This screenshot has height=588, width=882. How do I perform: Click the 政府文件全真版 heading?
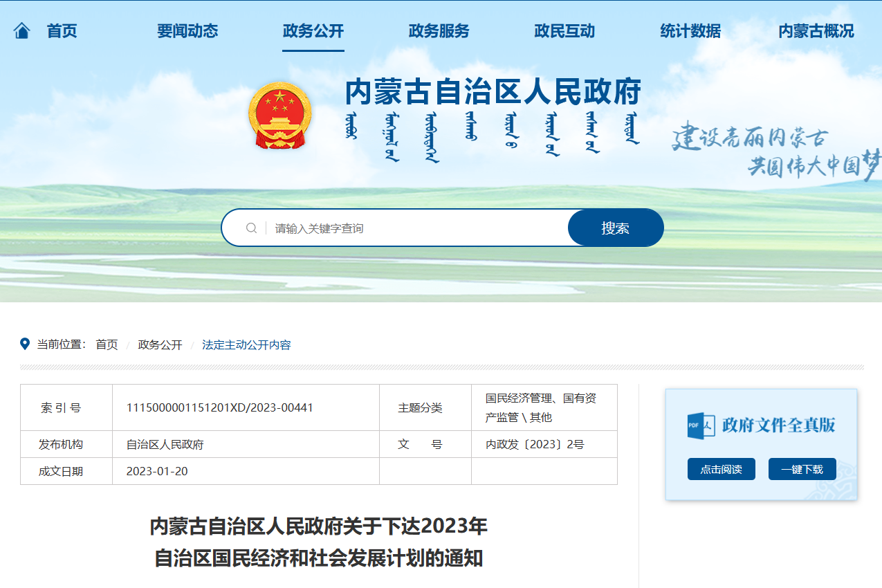[778, 425]
